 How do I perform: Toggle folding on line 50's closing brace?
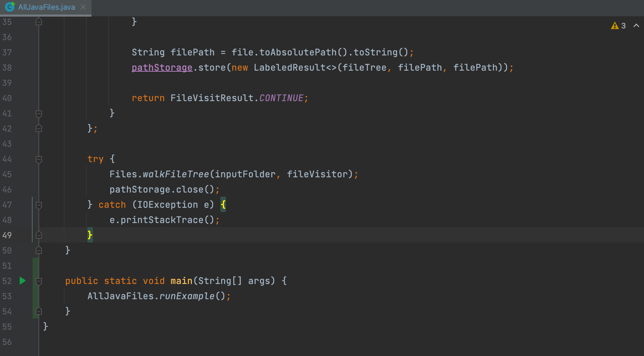(38, 250)
